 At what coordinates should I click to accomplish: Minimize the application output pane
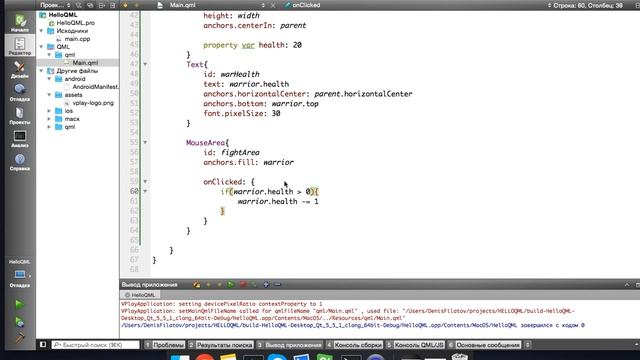pyautogui.click(x=627, y=284)
